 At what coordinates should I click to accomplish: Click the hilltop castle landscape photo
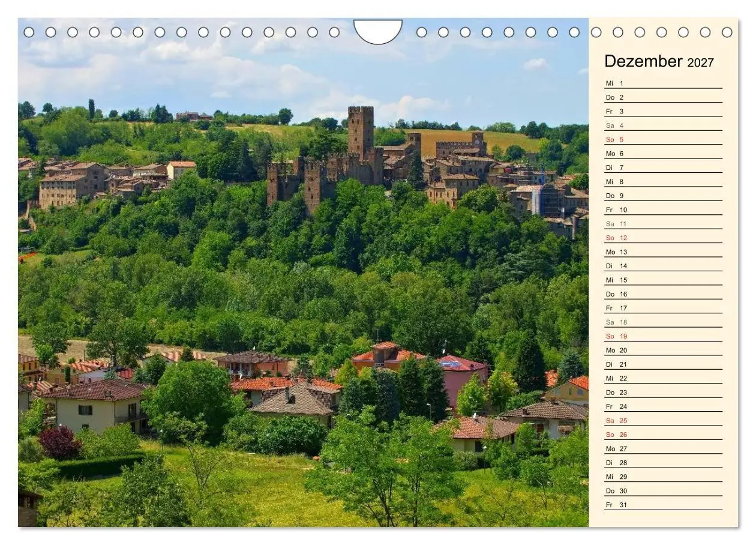point(303,272)
